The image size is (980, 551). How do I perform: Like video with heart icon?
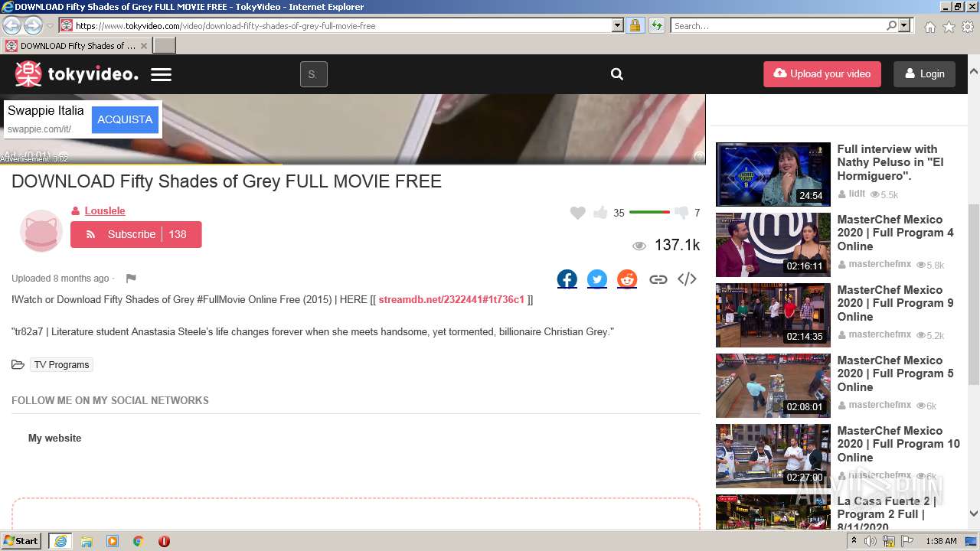click(578, 213)
